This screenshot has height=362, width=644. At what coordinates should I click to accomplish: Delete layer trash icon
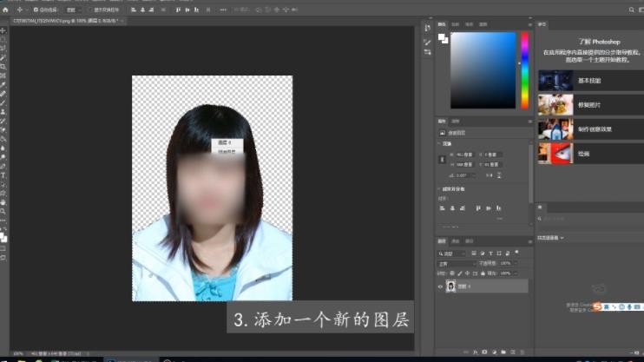[522, 352]
